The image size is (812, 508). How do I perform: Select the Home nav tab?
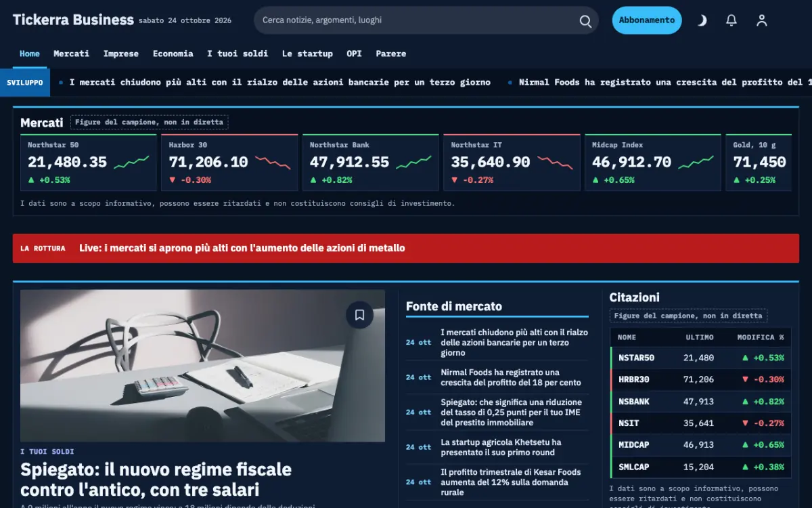click(x=30, y=54)
